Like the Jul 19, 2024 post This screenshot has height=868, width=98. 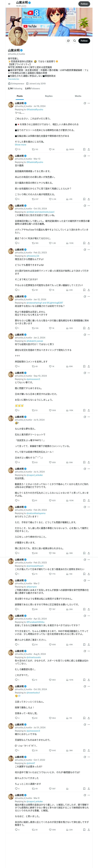click(50, 149)
